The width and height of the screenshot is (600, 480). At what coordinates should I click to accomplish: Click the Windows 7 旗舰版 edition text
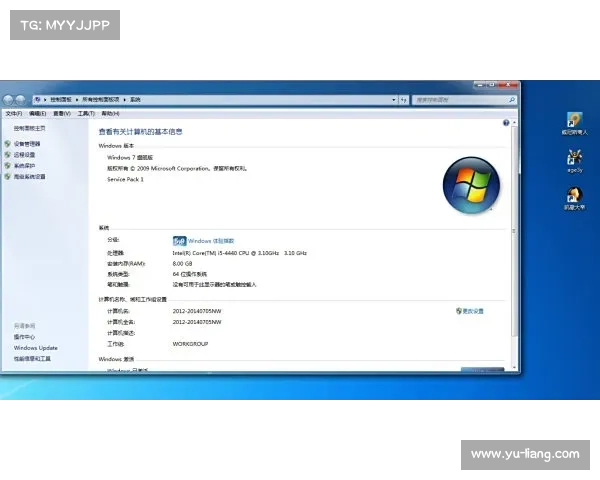[130, 157]
